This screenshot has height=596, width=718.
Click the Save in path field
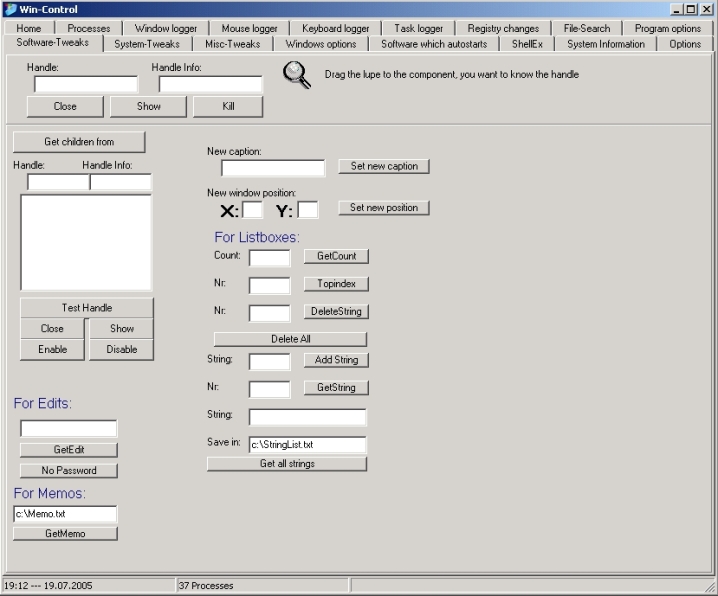307,444
